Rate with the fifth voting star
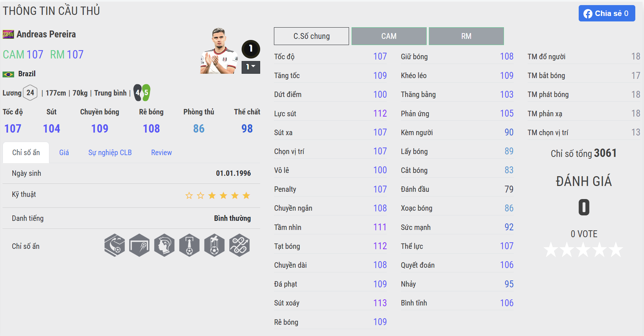644x336 pixels. click(616, 250)
